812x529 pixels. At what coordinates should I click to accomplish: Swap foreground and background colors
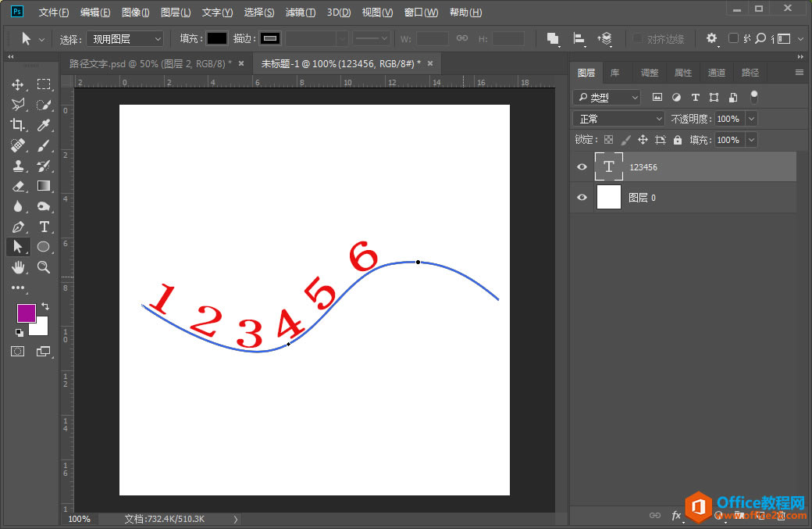pos(45,306)
